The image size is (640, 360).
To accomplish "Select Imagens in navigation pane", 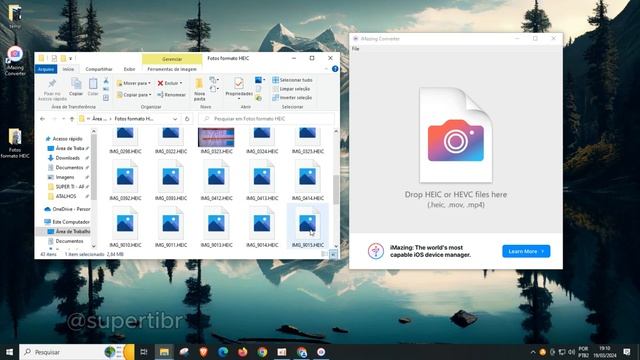I will (65, 177).
